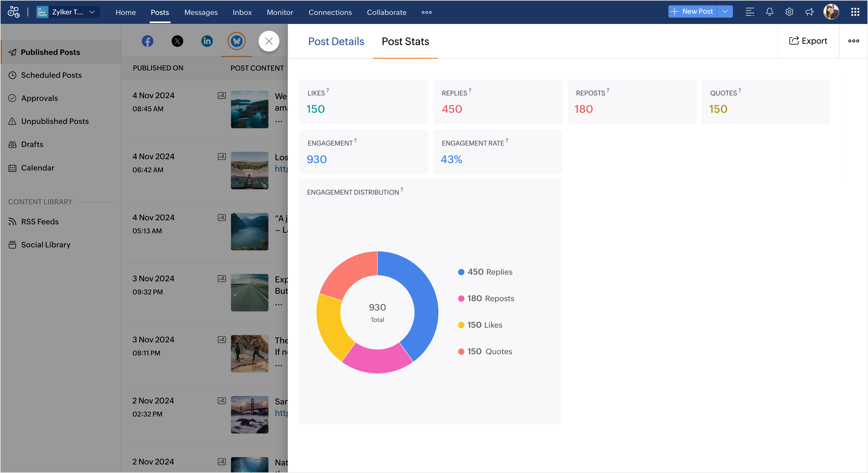Open the 2 Nov 02:32 PM bridge thumbnail

click(x=249, y=414)
